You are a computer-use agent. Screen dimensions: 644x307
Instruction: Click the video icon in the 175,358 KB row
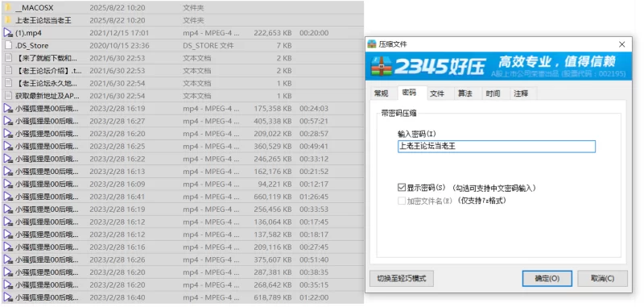[x=8, y=109]
